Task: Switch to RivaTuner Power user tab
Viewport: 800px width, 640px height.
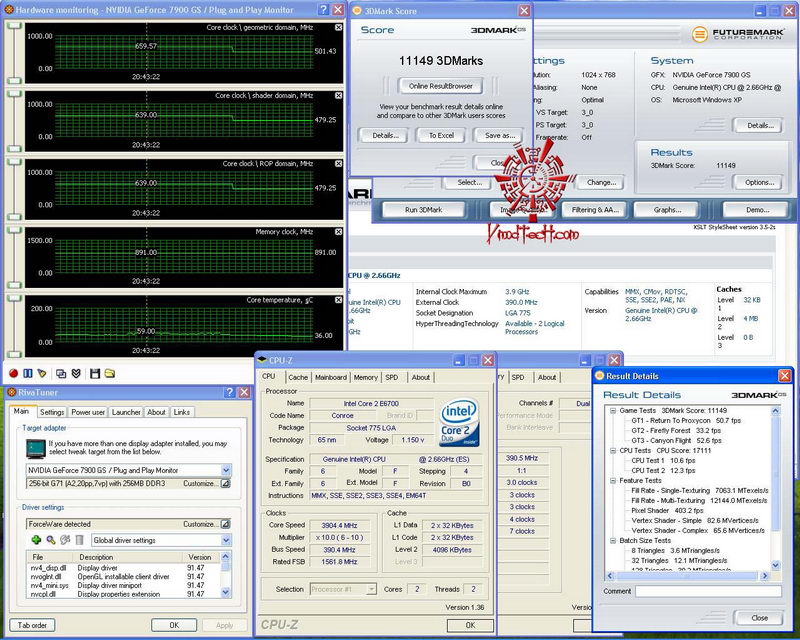Action: click(88, 412)
